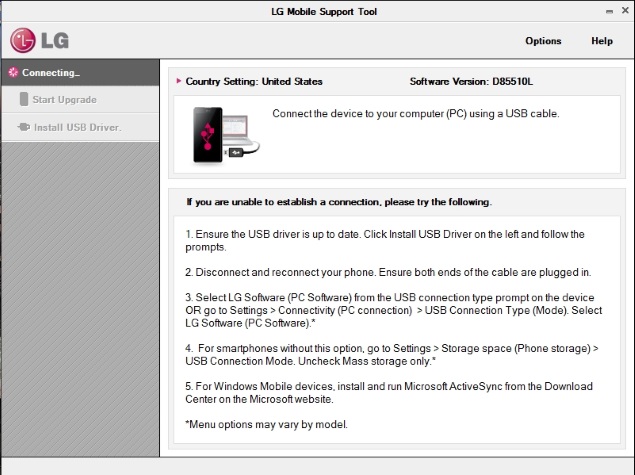The image size is (635, 475).
Task: Click 'Connect the device to your computer' instruction
Action: click(x=416, y=114)
